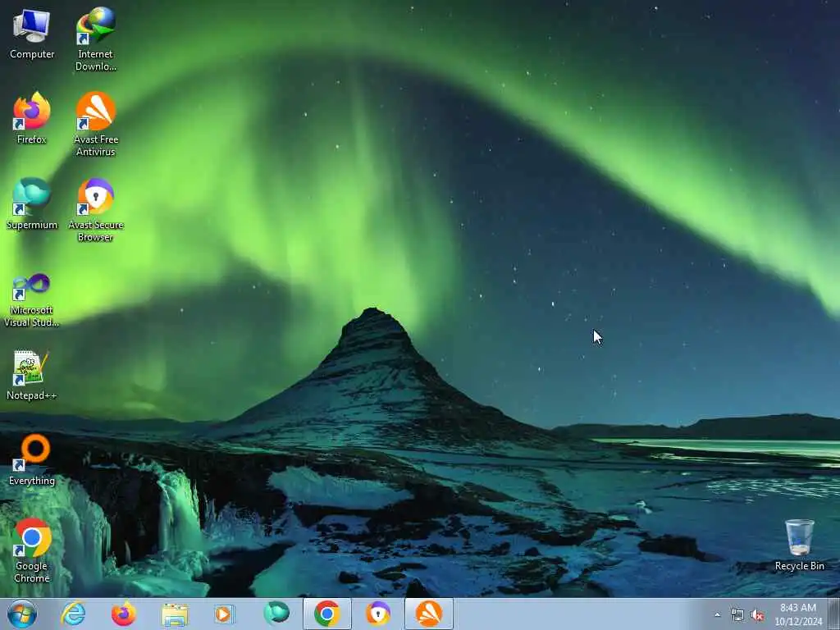Viewport: 840px width, 630px height.
Task: Launch Supermium from the taskbar
Action: point(276,614)
